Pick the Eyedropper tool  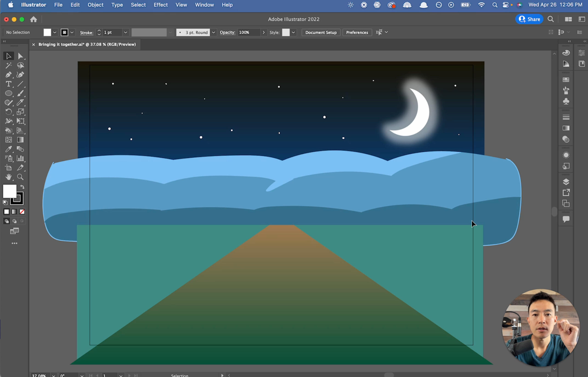point(8,149)
